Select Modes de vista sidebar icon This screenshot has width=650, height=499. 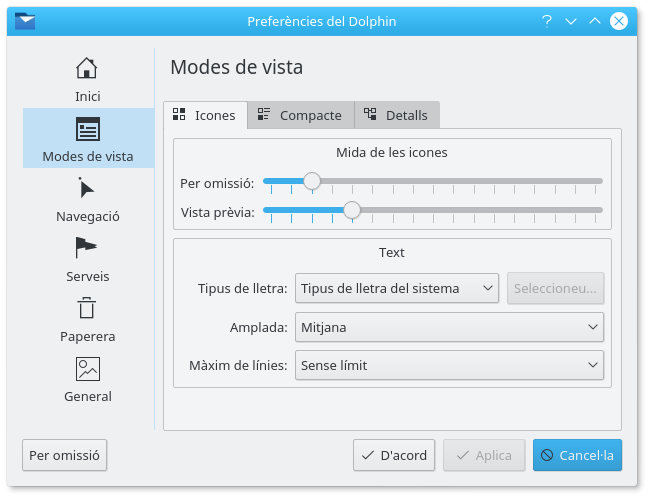coord(87,129)
